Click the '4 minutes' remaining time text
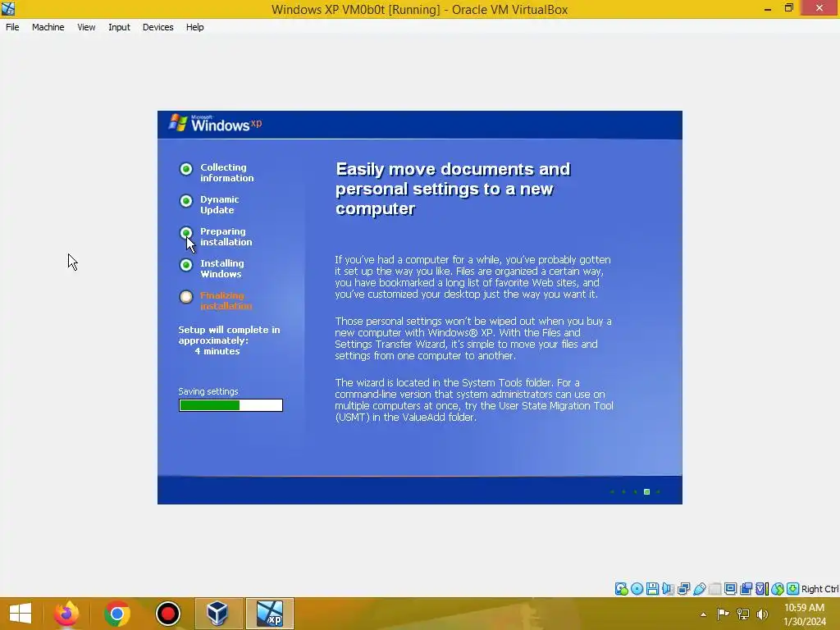 pyautogui.click(x=217, y=351)
